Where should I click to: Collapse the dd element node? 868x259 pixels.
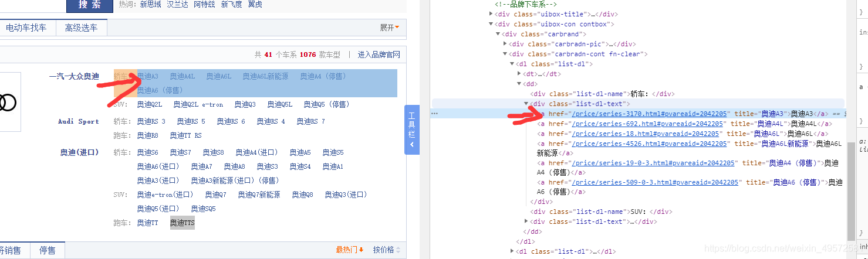point(519,84)
